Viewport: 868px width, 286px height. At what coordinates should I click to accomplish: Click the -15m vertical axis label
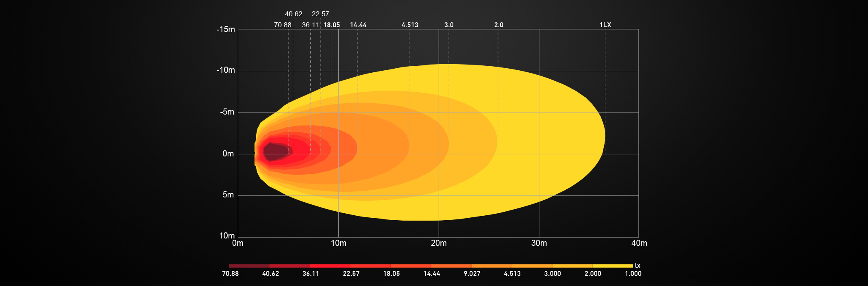pyautogui.click(x=226, y=29)
